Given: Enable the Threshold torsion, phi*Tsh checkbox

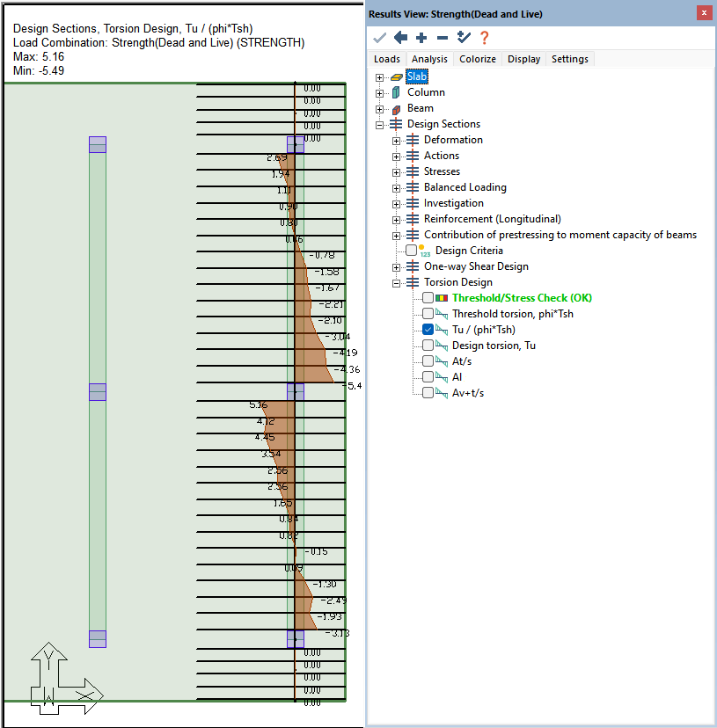Looking at the screenshot, I should coord(428,314).
